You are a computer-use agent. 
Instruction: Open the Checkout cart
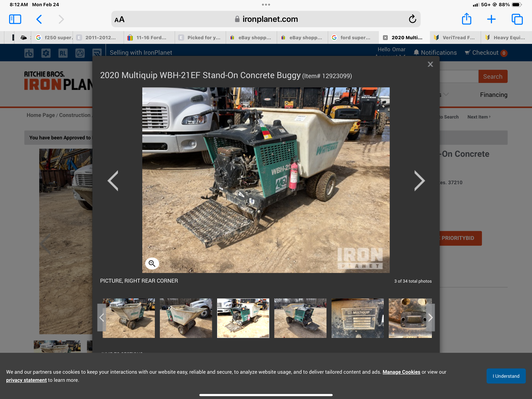click(x=486, y=53)
